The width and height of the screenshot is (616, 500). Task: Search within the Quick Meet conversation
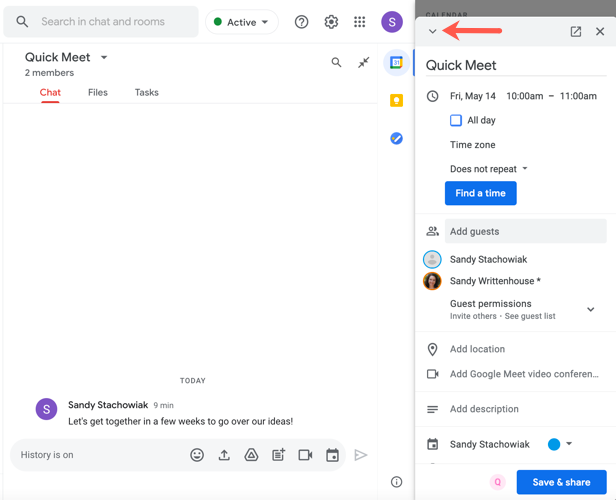pos(336,62)
